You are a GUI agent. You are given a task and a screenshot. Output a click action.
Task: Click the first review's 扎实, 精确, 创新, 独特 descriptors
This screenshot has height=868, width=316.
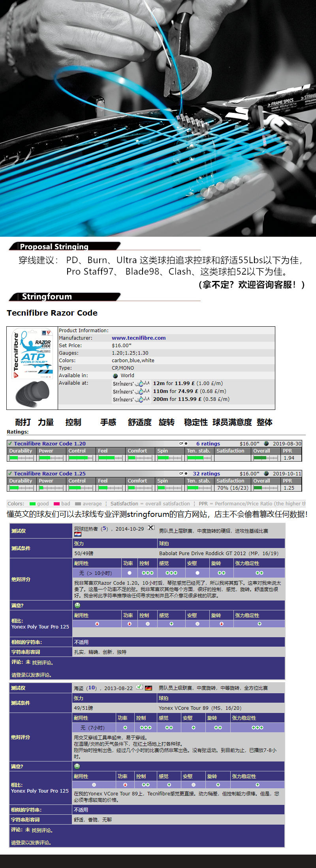[100, 652]
